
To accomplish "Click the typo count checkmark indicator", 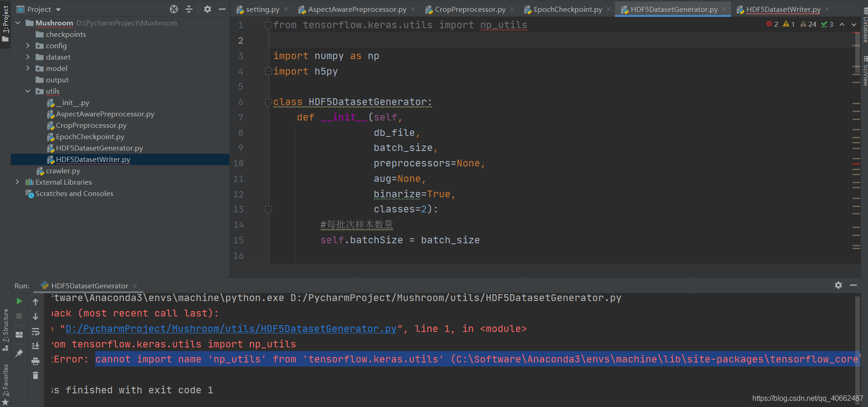I will coord(827,24).
